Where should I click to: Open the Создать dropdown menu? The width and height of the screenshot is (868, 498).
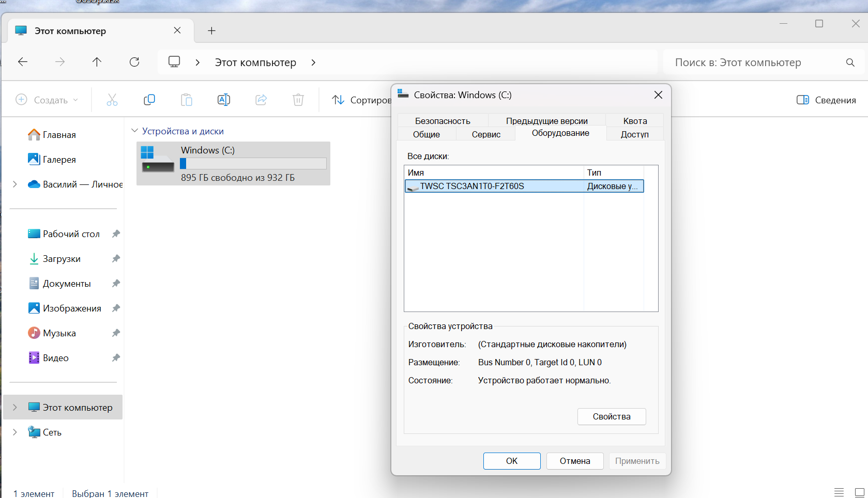click(47, 100)
